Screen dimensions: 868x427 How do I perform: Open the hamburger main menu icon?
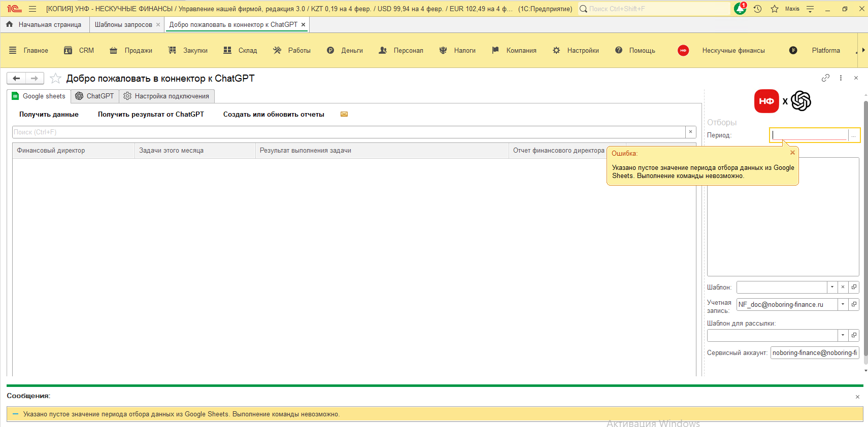32,9
